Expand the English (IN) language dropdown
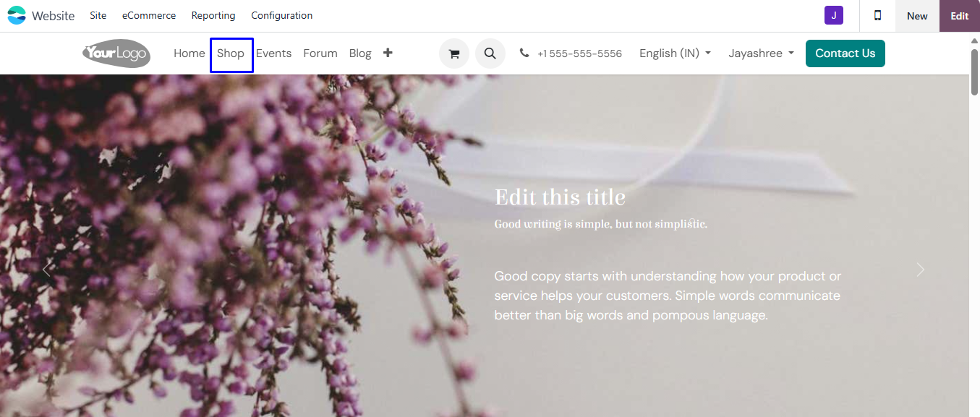Viewport: 980px width, 417px height. 675,53
